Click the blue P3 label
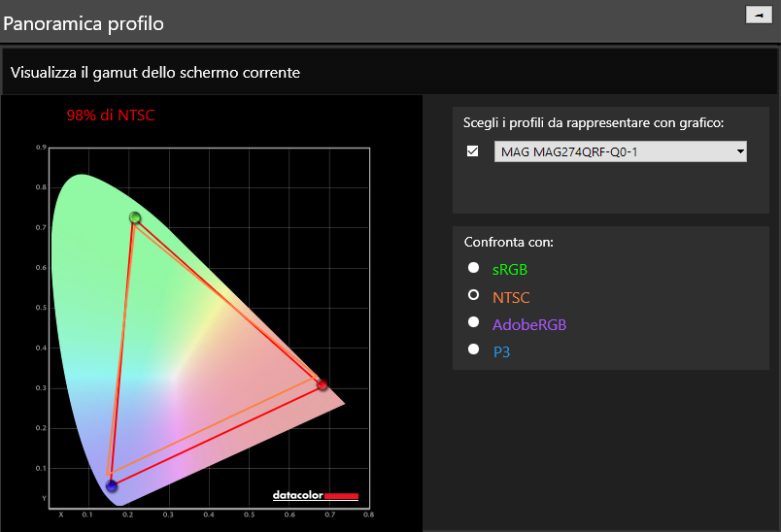 pyautogui.click(x=501, y=352)
